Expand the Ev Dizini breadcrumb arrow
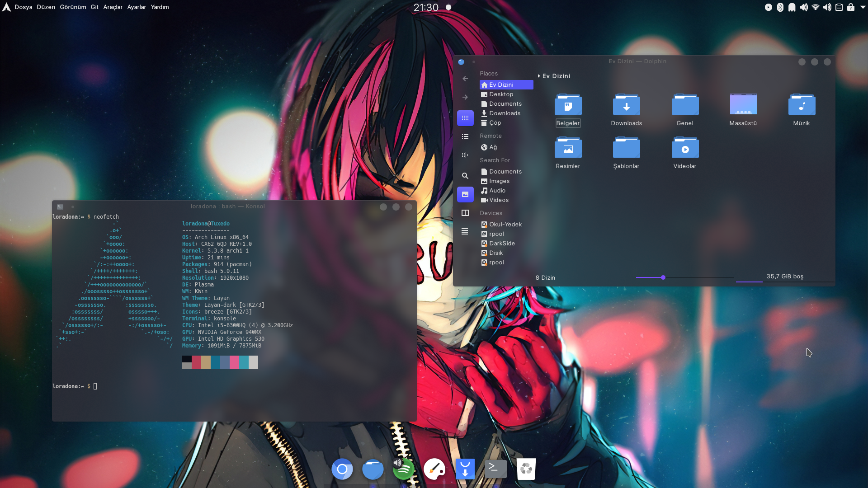Viewport: 868px width, 488px height. click(539, 76)
